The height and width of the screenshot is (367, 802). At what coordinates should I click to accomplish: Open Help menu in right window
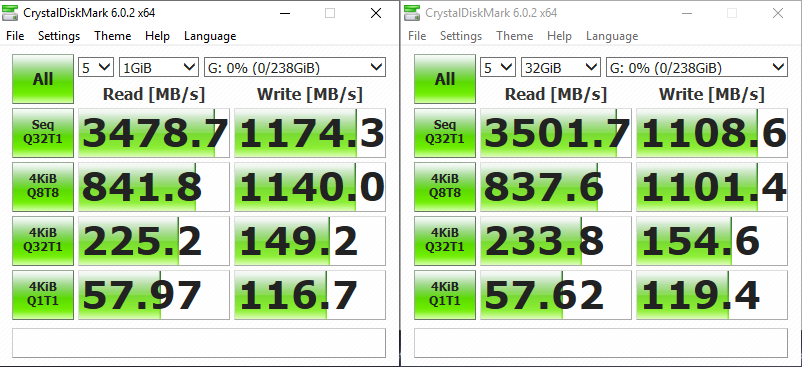(x=559, y=36)
